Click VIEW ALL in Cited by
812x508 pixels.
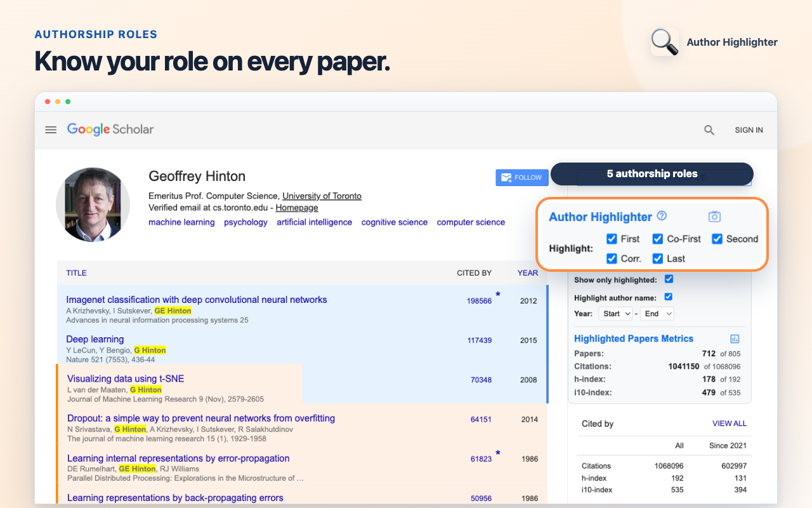tap(730, 424)
